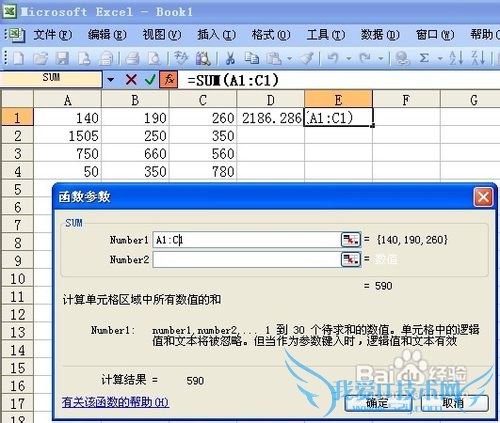Screen dimensions: 500x423
Task: Select row 2 header
Action: click(x=17, y=136)
